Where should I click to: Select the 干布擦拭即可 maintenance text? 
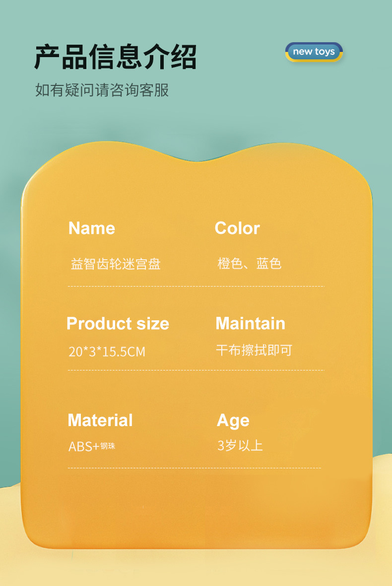(x=254, y=350)
